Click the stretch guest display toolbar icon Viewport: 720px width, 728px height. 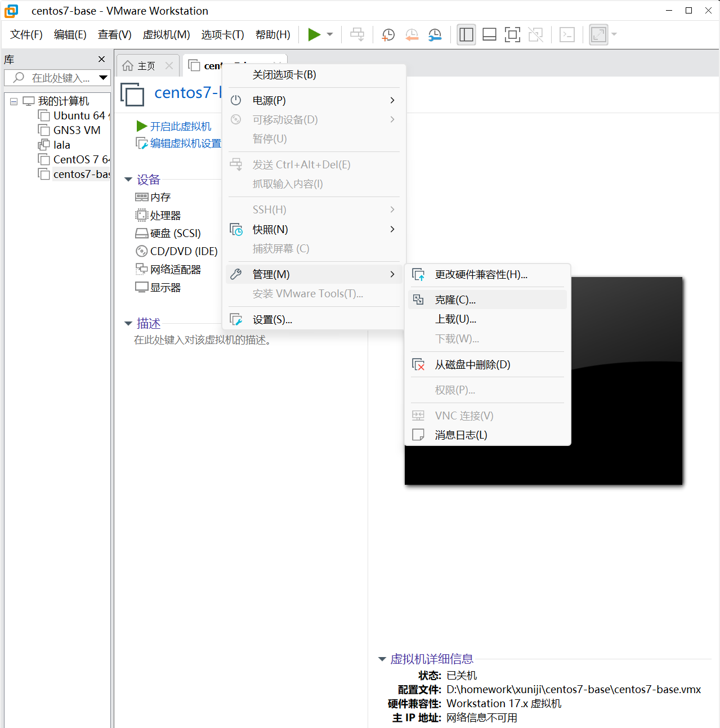[598, 34]
